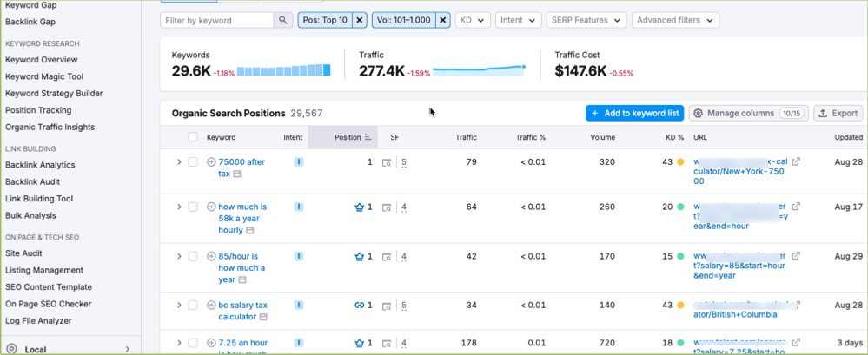Open Manage columns settings
The height and width of the screenshot is (355, 868).
tap(749, 114)
